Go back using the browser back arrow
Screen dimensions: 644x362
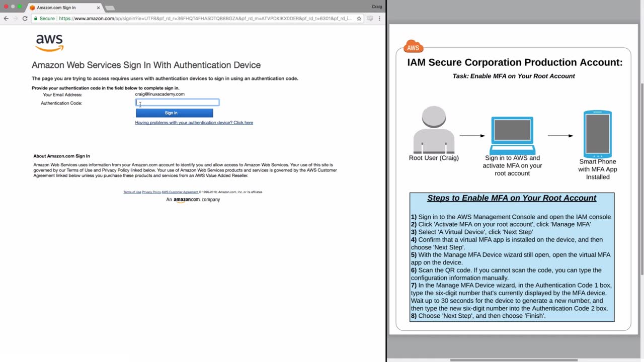coord(6,19)
